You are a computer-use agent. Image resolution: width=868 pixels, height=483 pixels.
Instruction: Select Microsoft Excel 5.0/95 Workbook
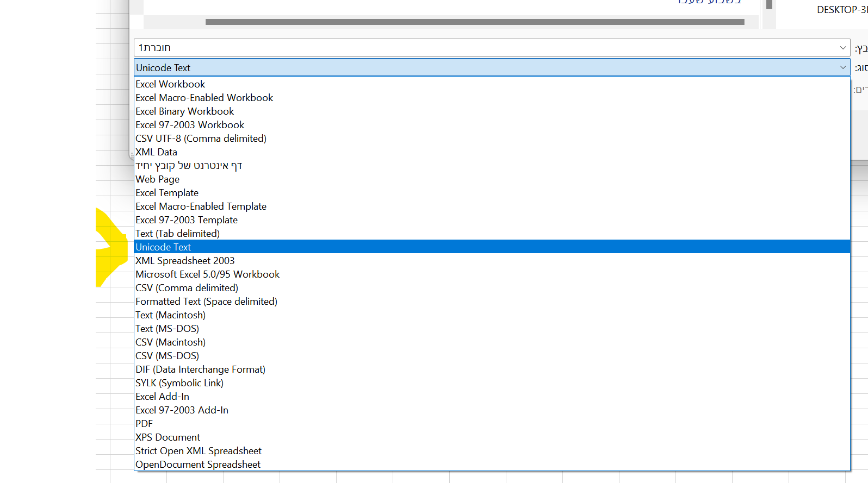(492, 274)
